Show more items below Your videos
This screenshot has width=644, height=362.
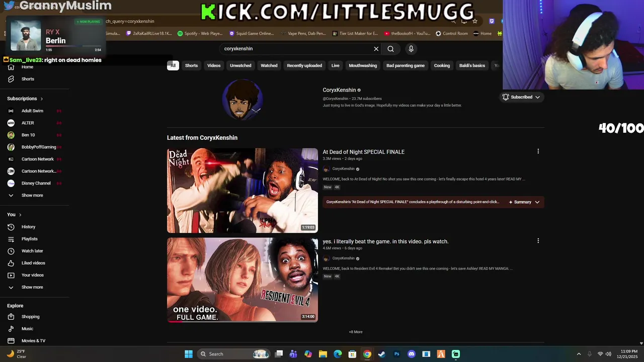pos(32,287)
